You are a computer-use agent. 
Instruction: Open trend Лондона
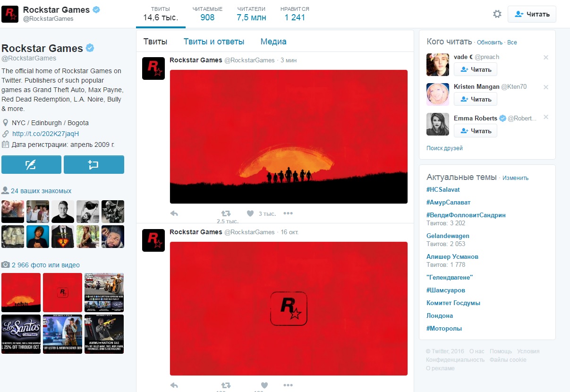[x=440, y=315]
